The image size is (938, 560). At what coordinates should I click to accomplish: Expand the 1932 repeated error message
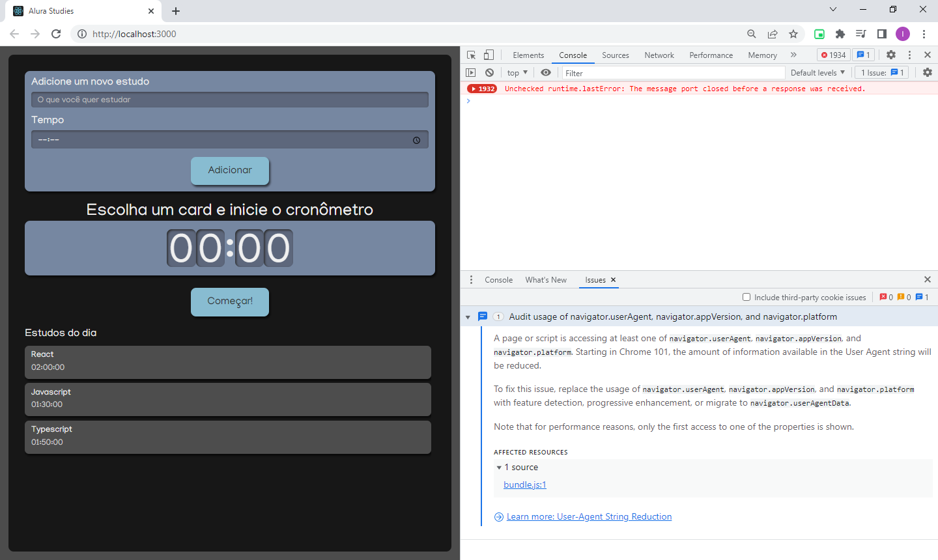click(482, 89)
